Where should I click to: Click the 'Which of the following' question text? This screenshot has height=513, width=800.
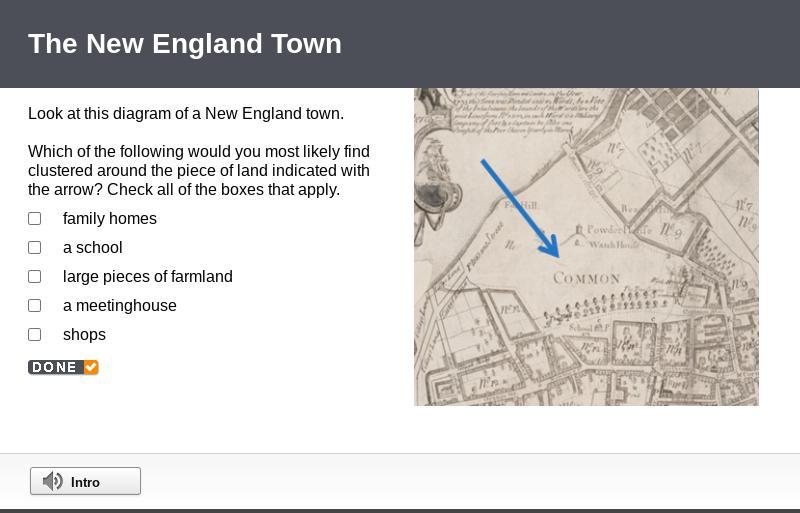click(199, 170)
